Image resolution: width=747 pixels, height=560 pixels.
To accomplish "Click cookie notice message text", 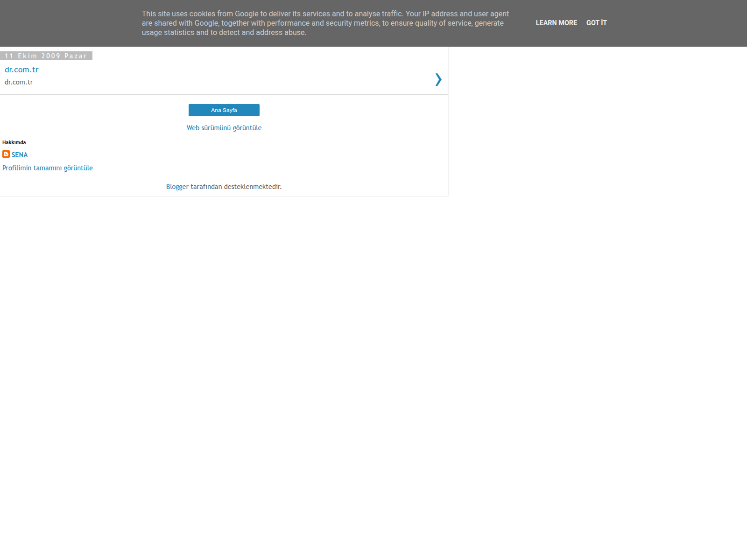I will pos(325,23).
